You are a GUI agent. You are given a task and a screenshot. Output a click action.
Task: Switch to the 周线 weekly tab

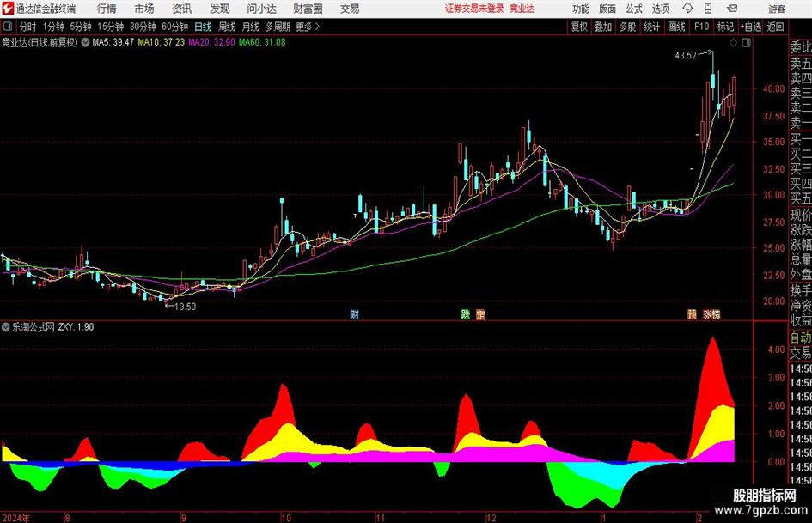pyautogui.click(x=227, y=27)
